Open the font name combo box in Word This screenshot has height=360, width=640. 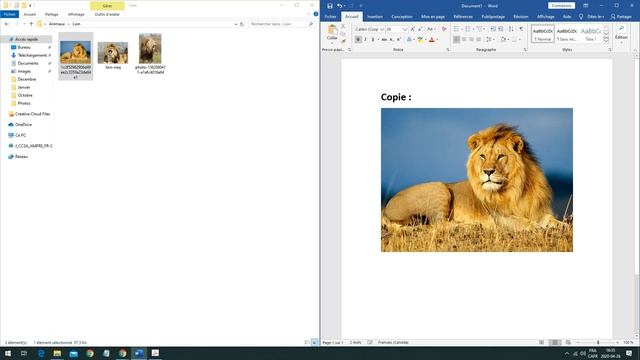pyautogui.click(x=370, y=29)
